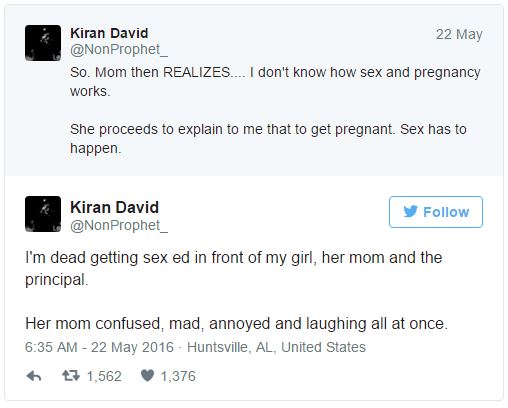Retweet using the retweet arrows icon
The width and height of the screenshot is (508, 408).
[71, 376]
